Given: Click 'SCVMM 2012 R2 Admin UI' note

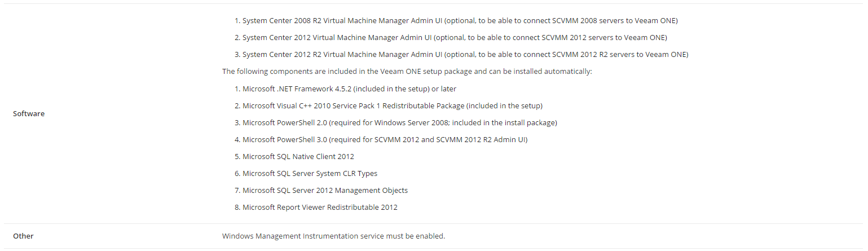Looking at the screenshot, I should (x=481, y=140).
